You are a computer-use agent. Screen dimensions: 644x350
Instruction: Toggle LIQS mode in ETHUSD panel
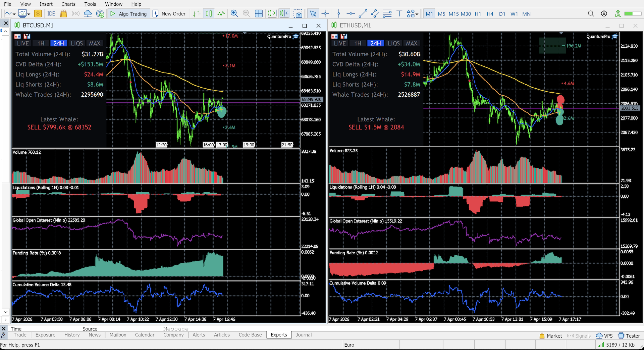394,43
